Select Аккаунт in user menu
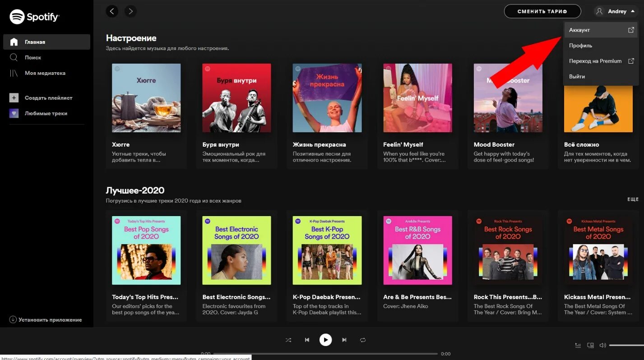 (x=601, y=30)
